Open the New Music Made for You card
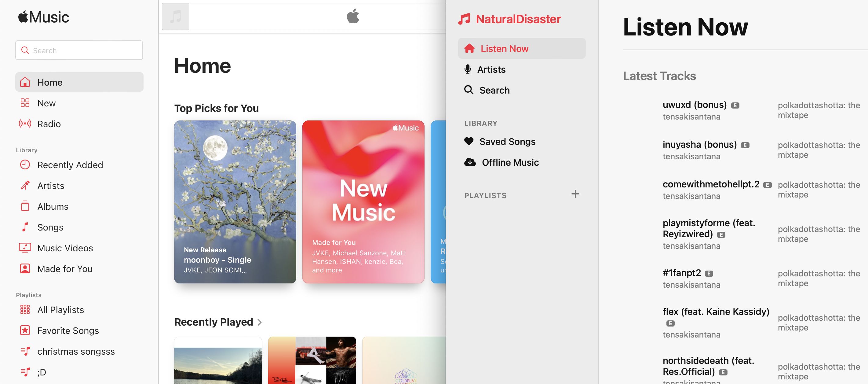This screenshot has height=384, width=868. pos(363,202)
